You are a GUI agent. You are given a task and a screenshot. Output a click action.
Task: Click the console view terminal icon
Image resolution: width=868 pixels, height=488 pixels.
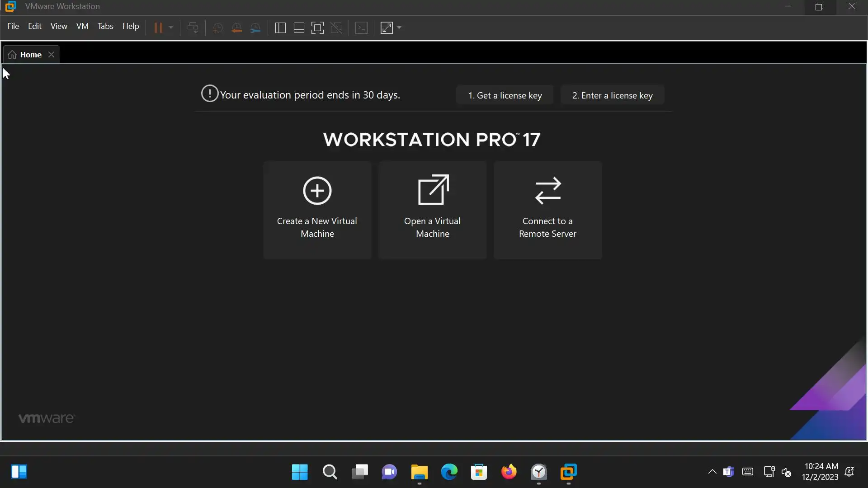pyautogui.click(x=361, y=28)
